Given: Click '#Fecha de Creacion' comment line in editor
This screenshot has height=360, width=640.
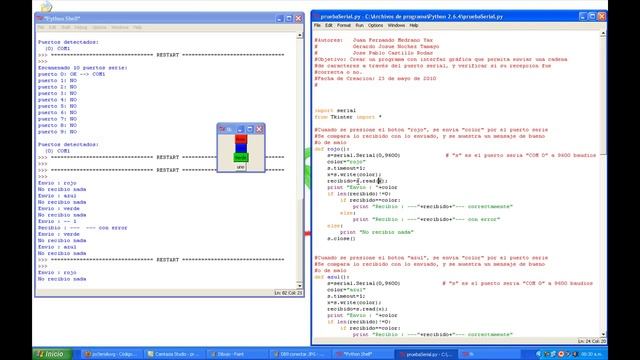Looking at the screenshot, I should (375, 78).
